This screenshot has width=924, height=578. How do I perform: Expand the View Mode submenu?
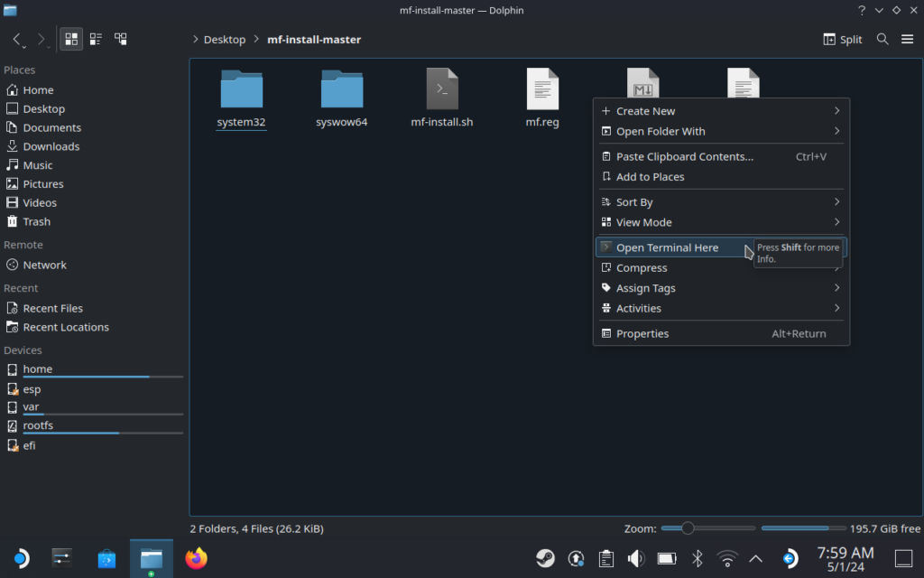click(721, 222)
